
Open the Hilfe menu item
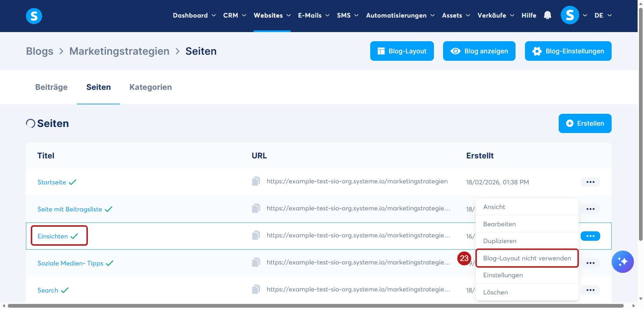(x=529, y=16)
